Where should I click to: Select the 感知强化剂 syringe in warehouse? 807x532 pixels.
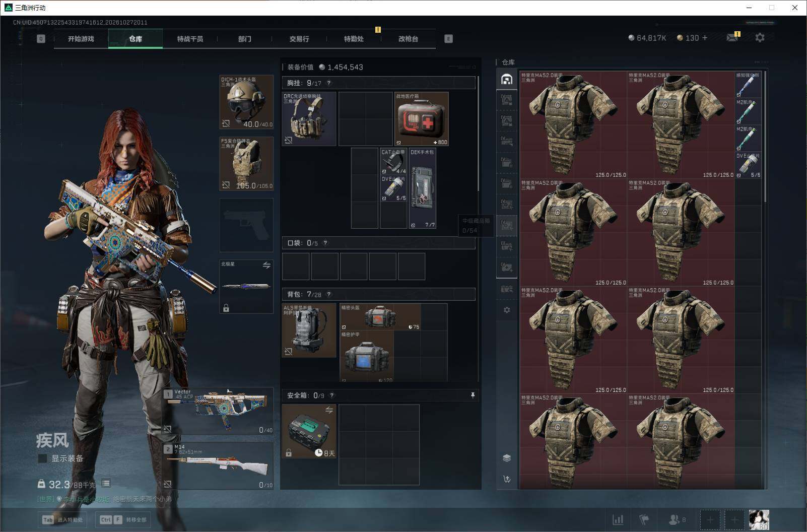click(x=748, y=84)
